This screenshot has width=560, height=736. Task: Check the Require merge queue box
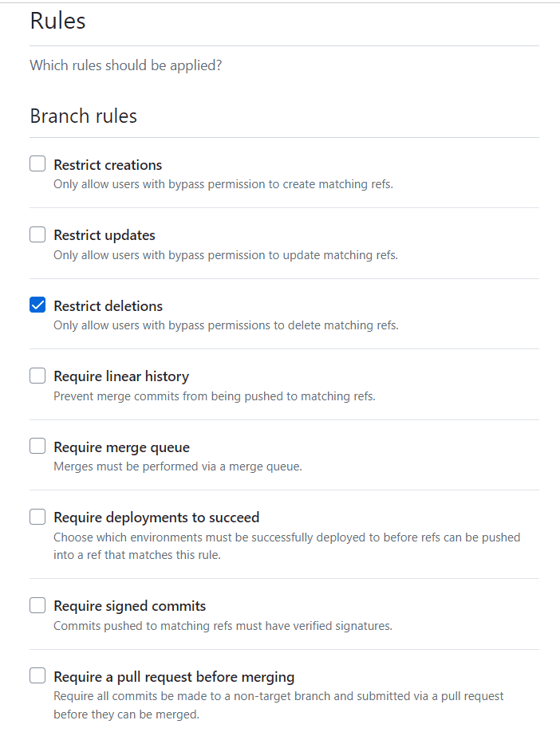click(37, 446)
